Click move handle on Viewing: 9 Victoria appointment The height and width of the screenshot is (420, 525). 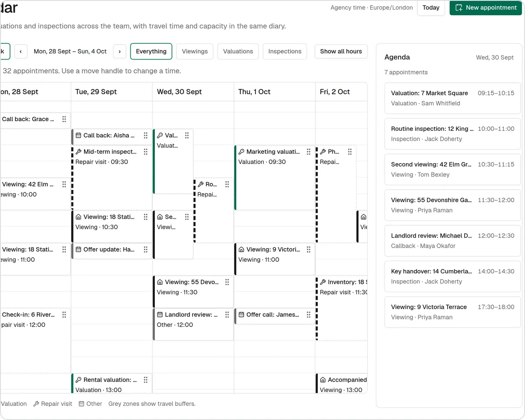tap(308, 249)
